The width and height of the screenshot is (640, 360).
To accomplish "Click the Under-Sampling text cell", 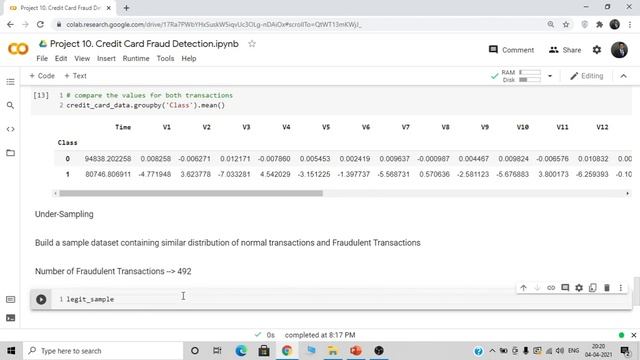I will tap(64, 214).
